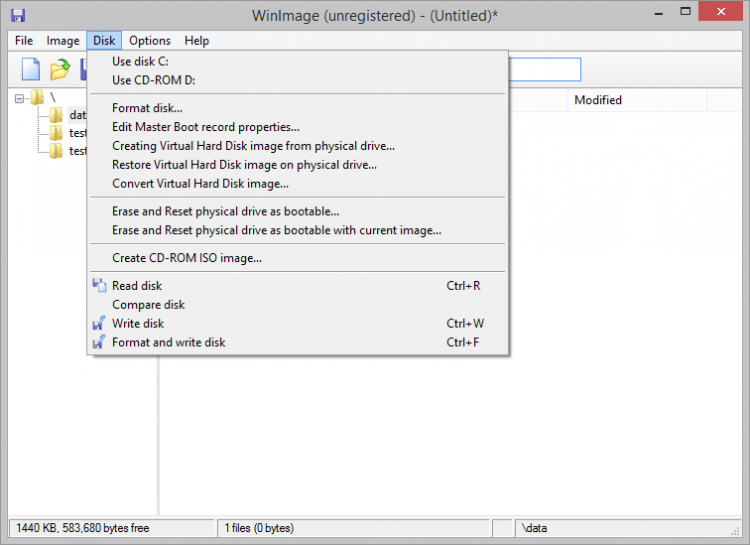Open the Image menu
This screenshot has width=750, height=545.
pyautogui.click(x=63, y=41)
